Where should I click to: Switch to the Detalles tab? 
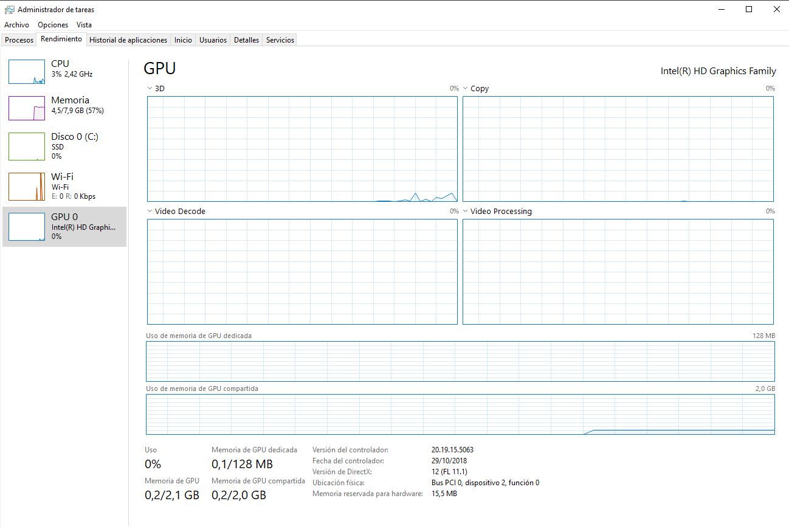(246, 40)
